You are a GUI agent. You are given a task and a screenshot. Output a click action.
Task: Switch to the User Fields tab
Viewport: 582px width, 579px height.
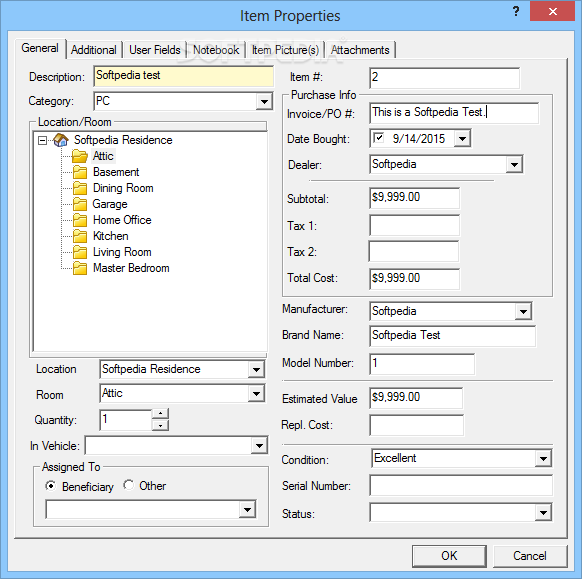[x=155, y=50]
